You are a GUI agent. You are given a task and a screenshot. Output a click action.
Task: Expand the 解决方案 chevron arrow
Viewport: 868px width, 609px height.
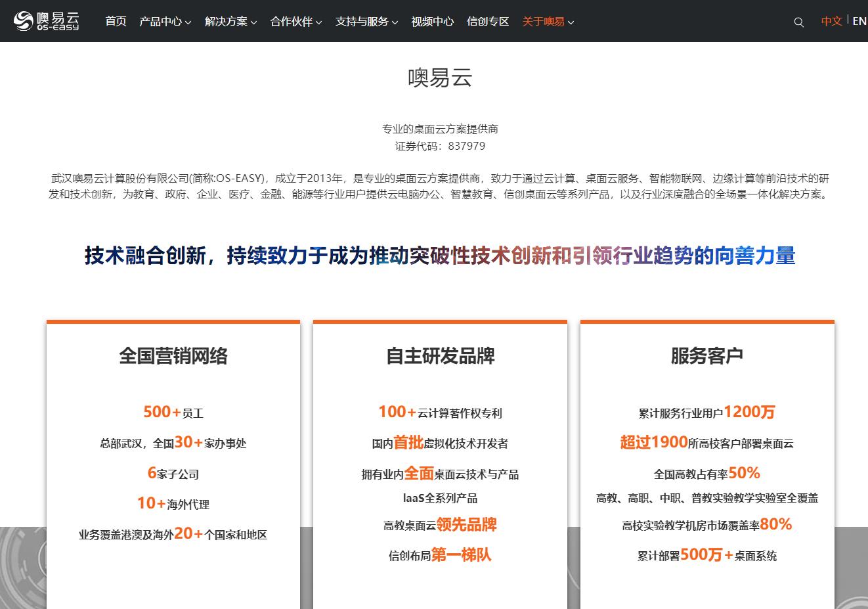point(253,22)
